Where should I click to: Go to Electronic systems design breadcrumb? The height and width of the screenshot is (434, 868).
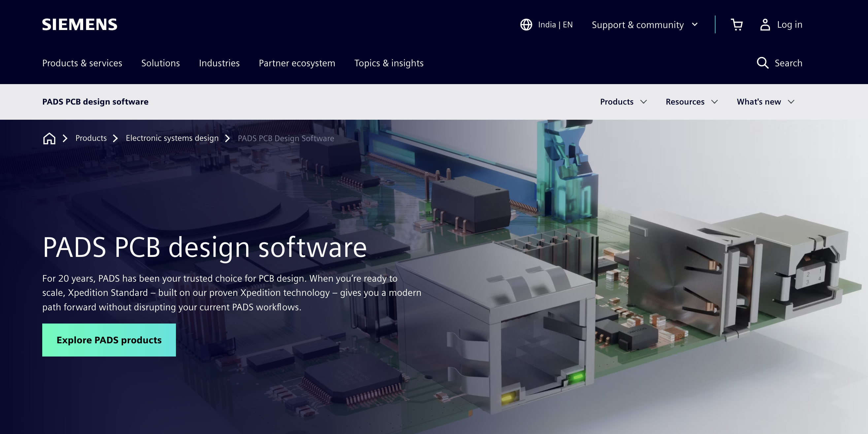(x=172, y=138)
